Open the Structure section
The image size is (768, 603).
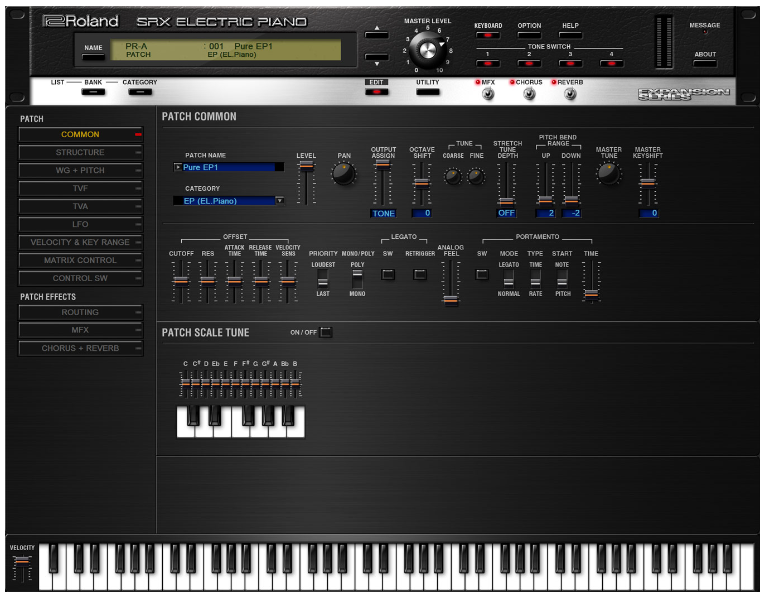[x=80, y=152]
